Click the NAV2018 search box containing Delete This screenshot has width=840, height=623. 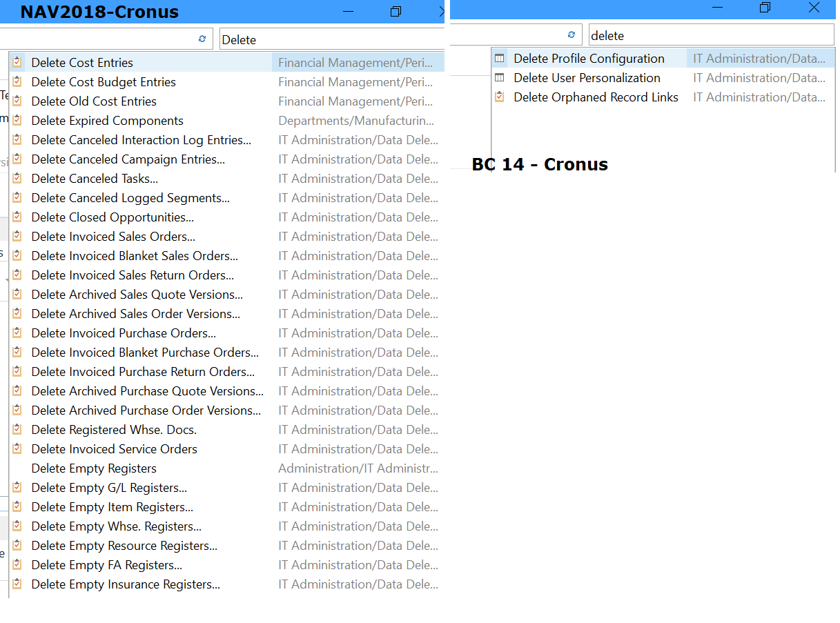click(x=332, y=39)
